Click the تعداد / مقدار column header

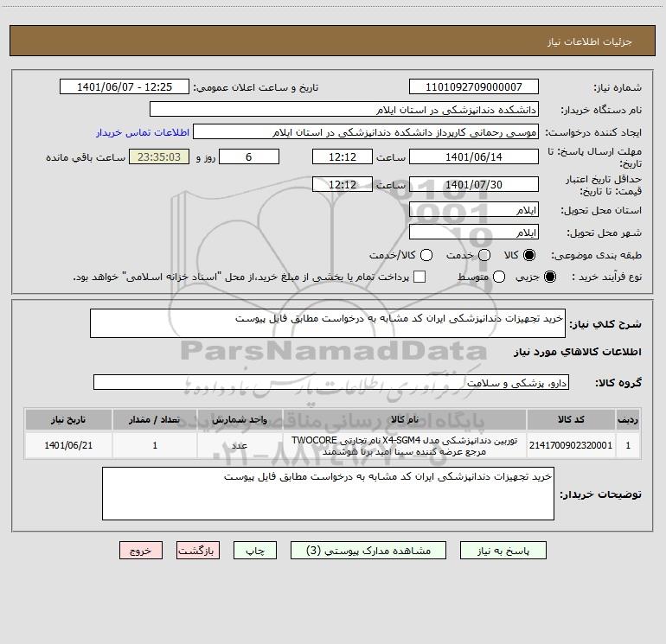pyautogui.click(x=155, y=419)
